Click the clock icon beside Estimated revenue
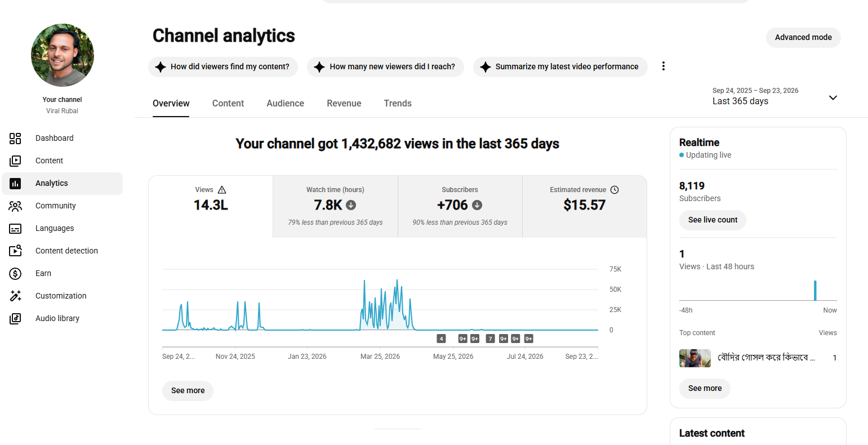 coord(615,190)
